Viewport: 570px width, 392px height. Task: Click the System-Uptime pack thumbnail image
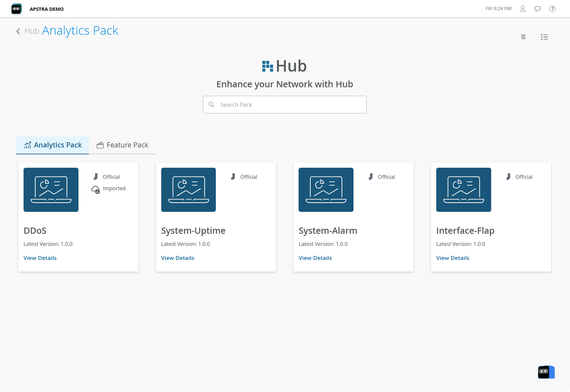[x=188, y=190]
